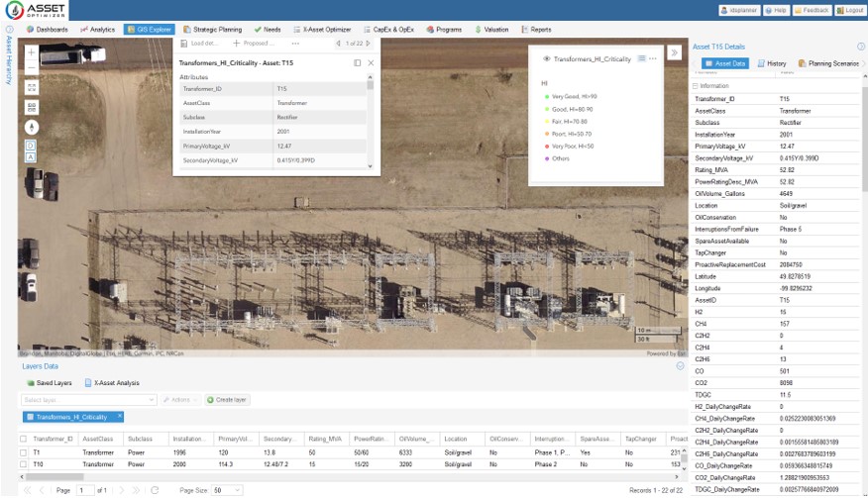
Task: Collapse the Information section
Action: click(x=694, y=86)
